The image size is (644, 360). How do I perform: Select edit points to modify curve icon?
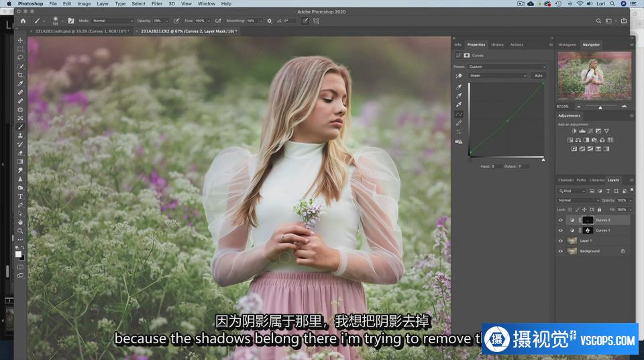(459, 114)
